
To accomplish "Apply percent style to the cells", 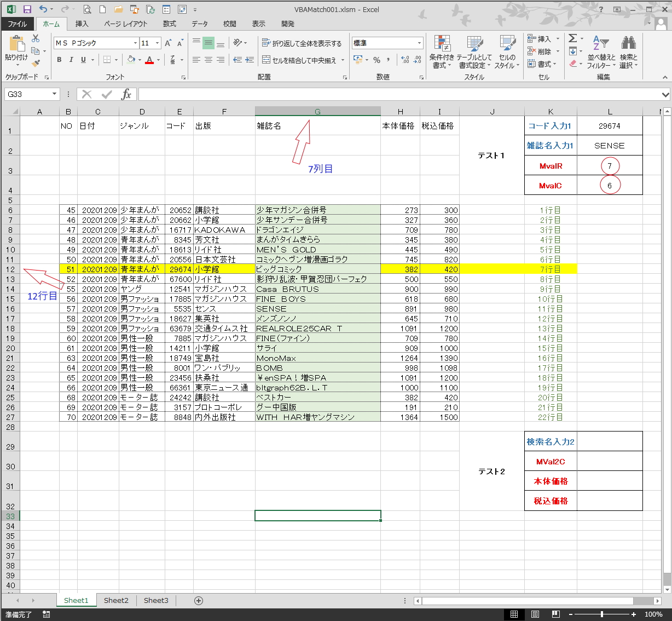I will (x=377, y=60).
